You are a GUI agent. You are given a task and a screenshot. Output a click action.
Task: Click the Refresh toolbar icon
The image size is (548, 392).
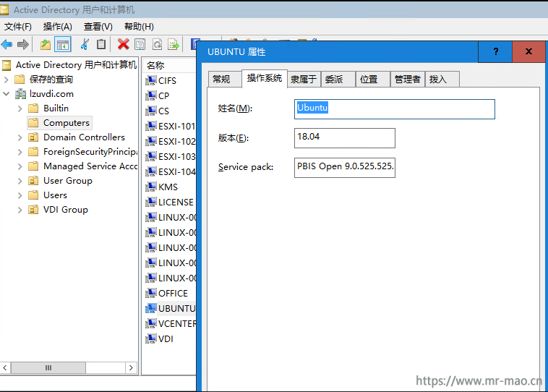[158, 44]
